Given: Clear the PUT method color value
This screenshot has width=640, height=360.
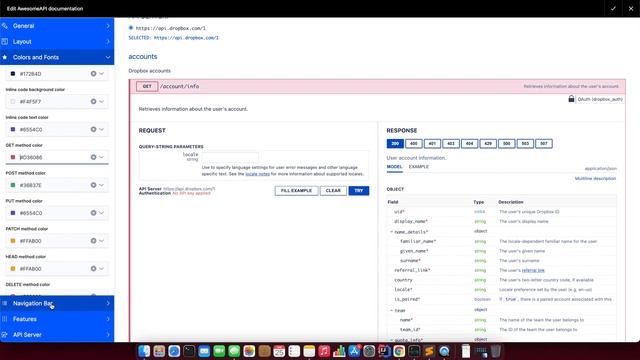Looking at the screenshot, I should (93, 213).
